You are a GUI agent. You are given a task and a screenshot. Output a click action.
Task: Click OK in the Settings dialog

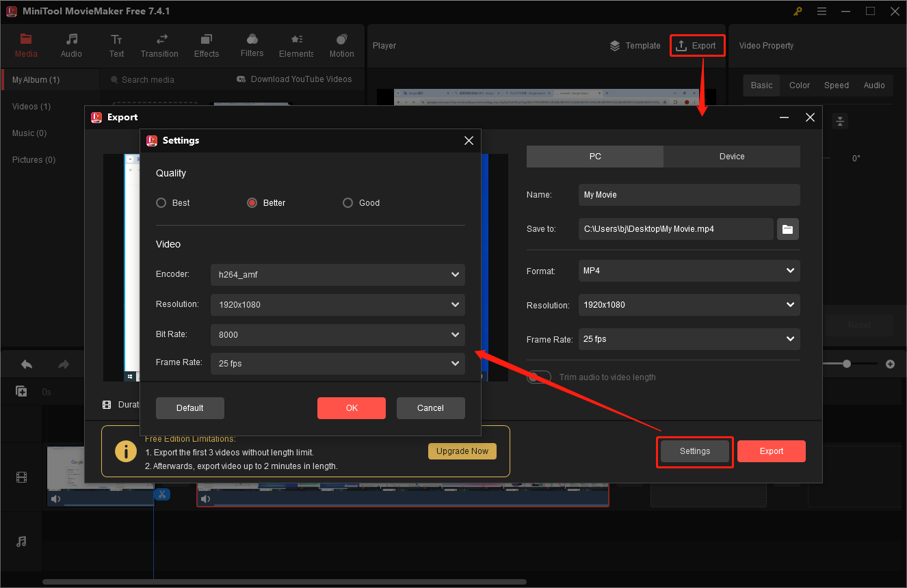tap(352, 408)
